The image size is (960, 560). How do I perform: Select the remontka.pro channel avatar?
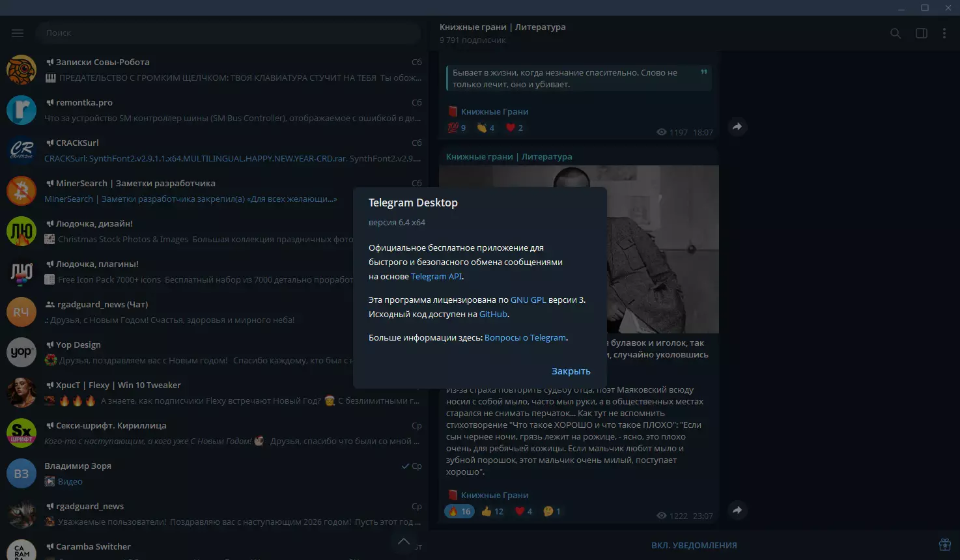point(21,110)
